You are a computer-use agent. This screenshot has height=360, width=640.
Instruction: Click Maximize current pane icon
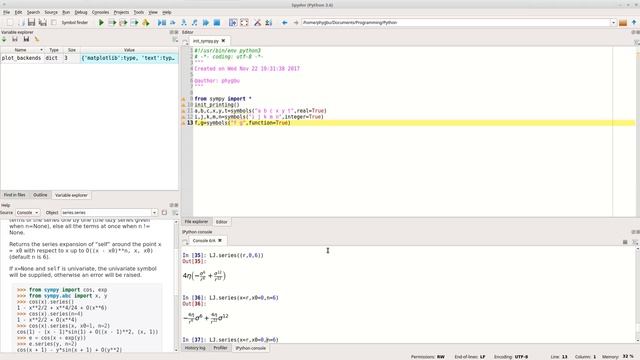(x=233, y=23)
